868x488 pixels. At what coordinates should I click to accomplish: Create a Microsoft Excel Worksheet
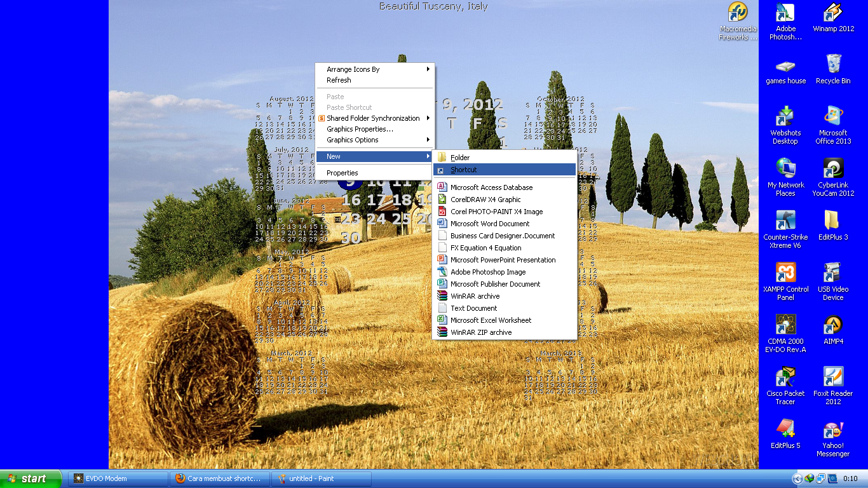coord(505,320)
